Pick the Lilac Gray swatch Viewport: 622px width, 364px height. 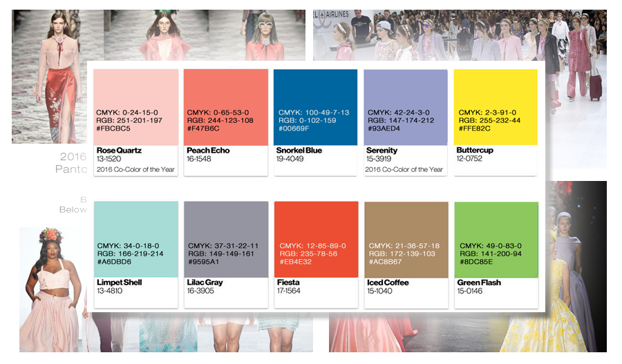click(226, 239)
